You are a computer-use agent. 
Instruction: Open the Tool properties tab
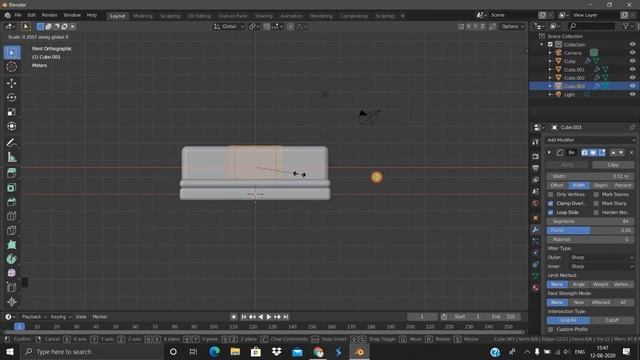coord(536,142)
